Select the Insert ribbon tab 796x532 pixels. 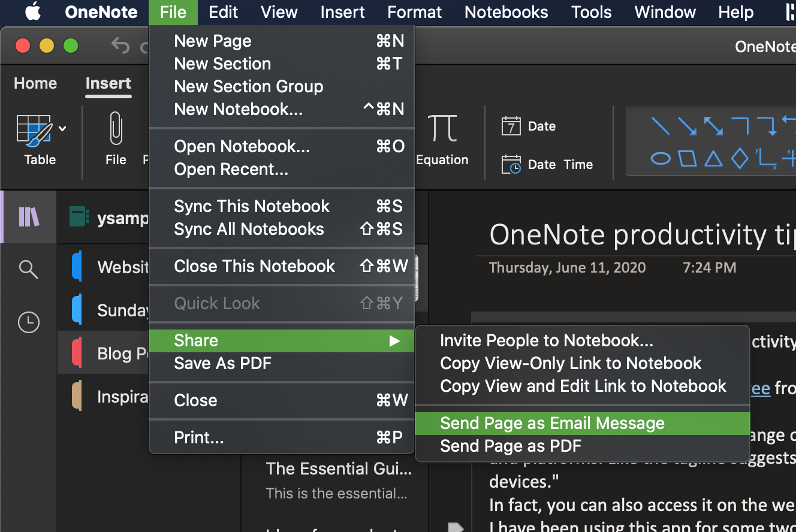108,83
